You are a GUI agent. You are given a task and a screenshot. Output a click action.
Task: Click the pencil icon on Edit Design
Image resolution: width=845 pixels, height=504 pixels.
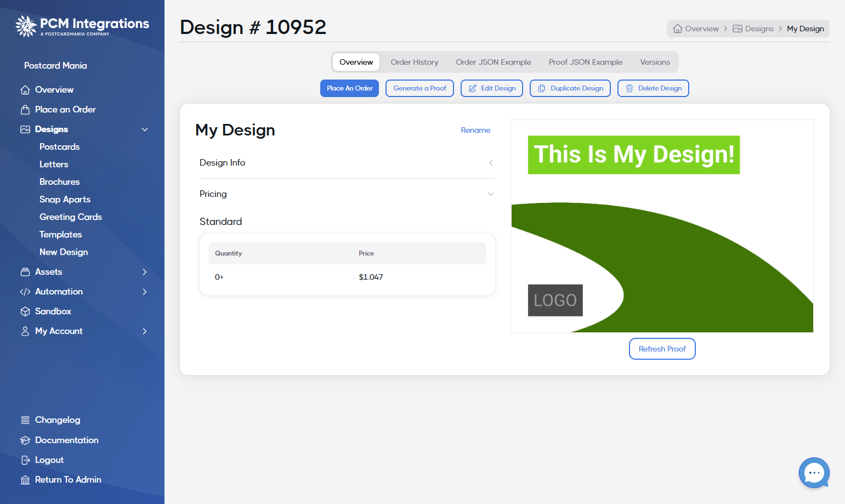pos(472,88)
